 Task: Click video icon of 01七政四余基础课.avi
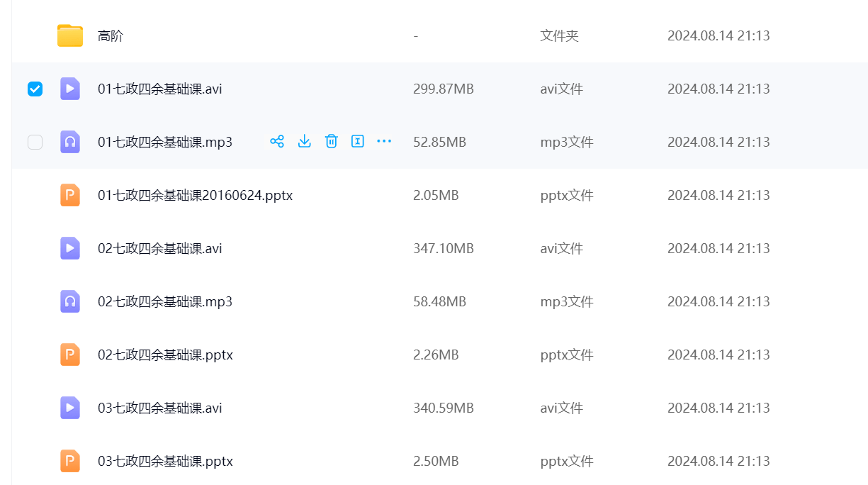click(x=70, y=89)
